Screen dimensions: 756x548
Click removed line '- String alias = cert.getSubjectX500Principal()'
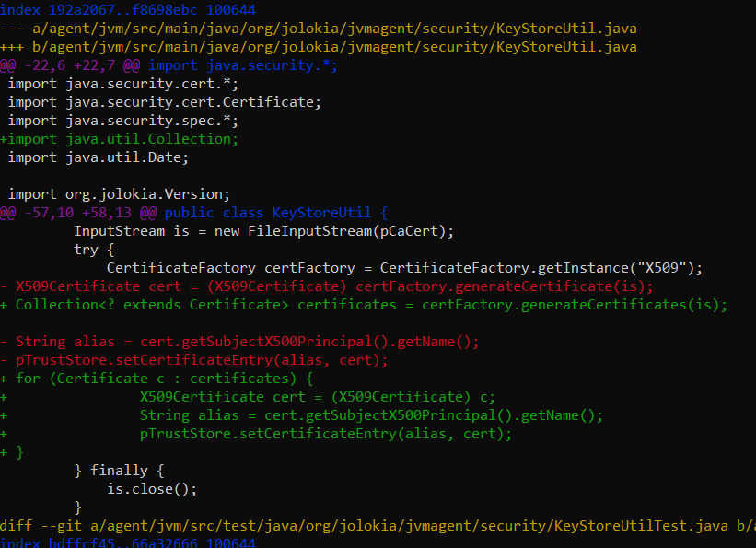(x=239, y=342)
